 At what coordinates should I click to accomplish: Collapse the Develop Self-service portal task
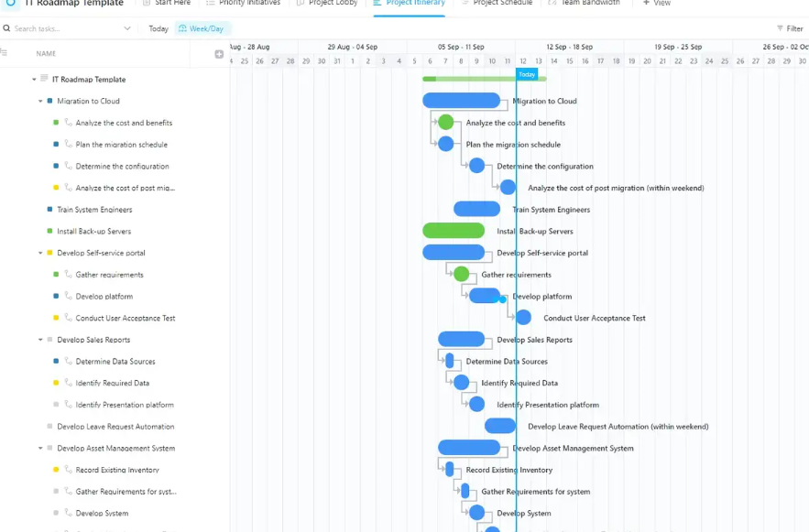coord(40,253)
